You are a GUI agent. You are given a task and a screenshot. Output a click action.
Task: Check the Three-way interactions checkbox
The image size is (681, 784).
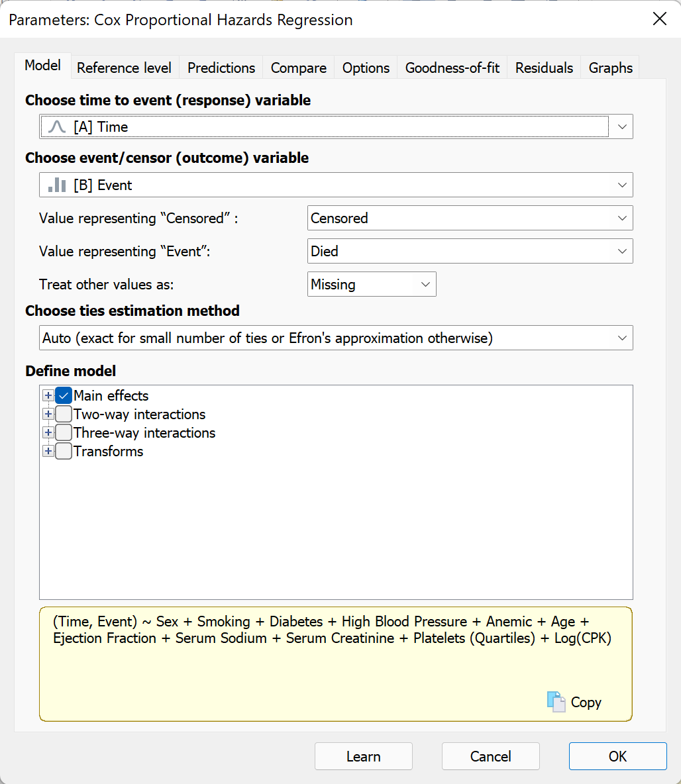tap(64, 433)
